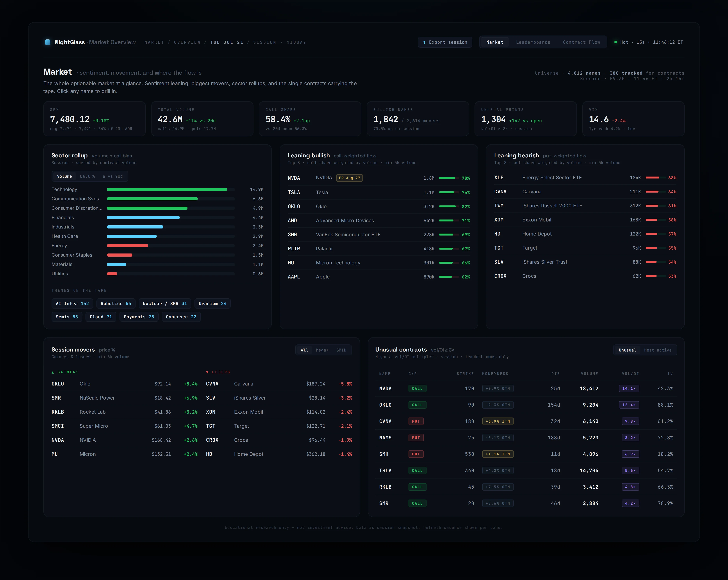Select Unusual contracts view
The image size is (728, 580).
click(627, 350)
